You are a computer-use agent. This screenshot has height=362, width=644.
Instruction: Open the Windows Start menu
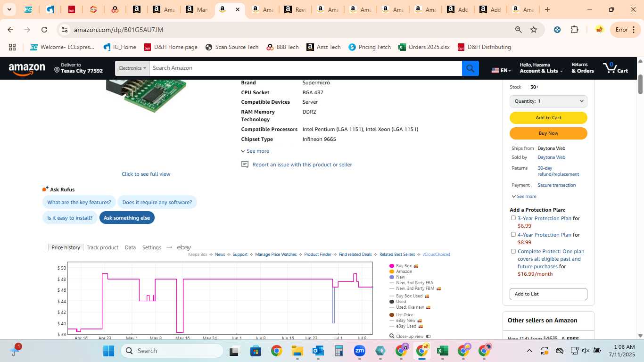coord(108,351)
